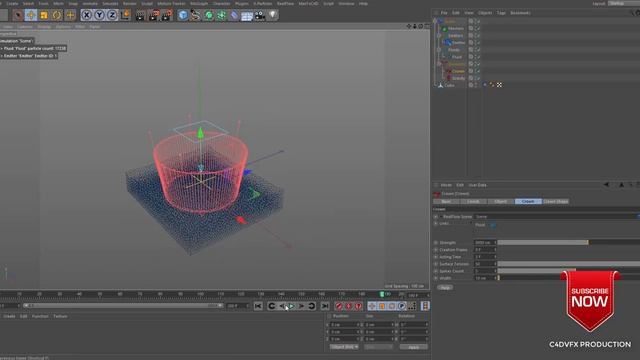Click the Acting Time input field
Screen dimensions: 640x360
(485, 257)
